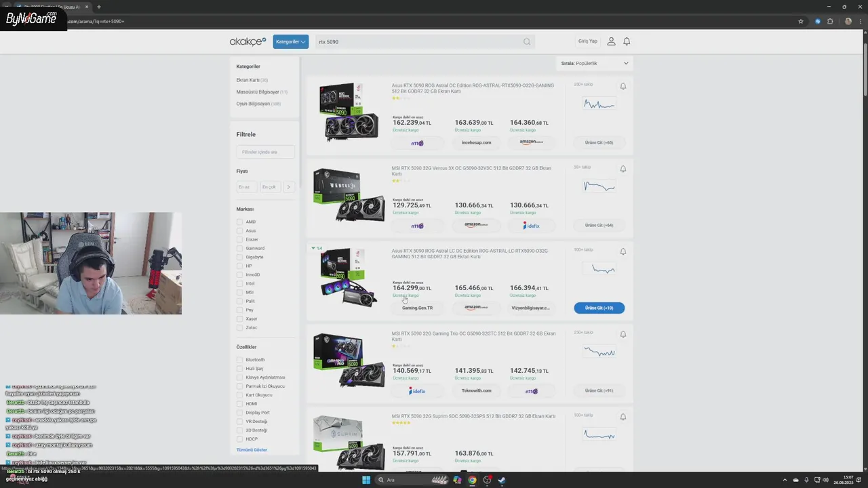Screen dimensions: 868x488
Task: Open Chrome from the taskbar
Action: point(472,480)
